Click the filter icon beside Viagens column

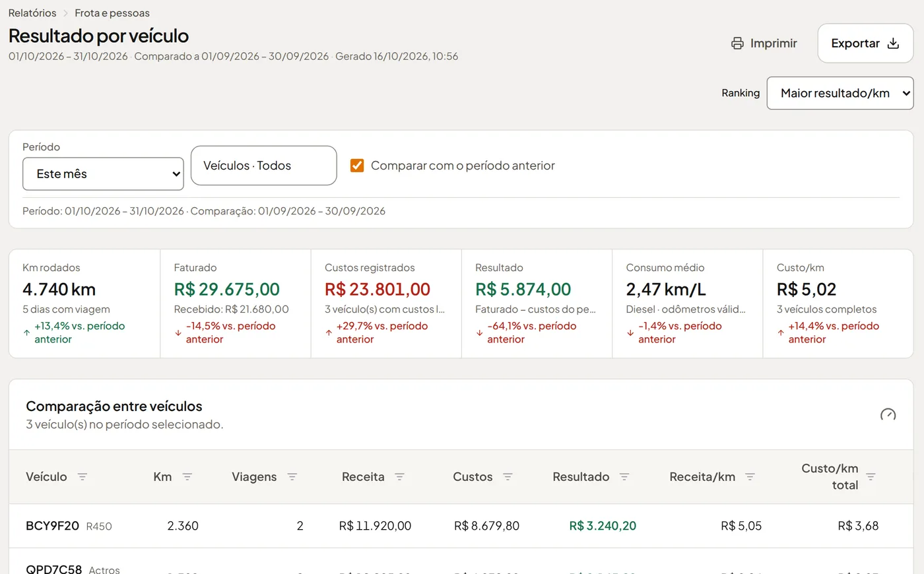pyautogui.click(x=292, y=476)
